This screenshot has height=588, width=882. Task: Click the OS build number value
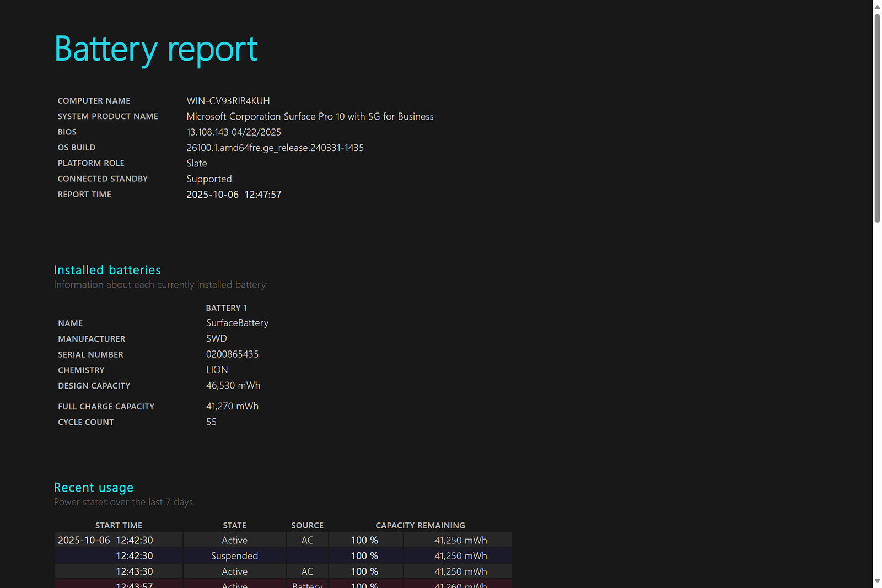point(275,148)
